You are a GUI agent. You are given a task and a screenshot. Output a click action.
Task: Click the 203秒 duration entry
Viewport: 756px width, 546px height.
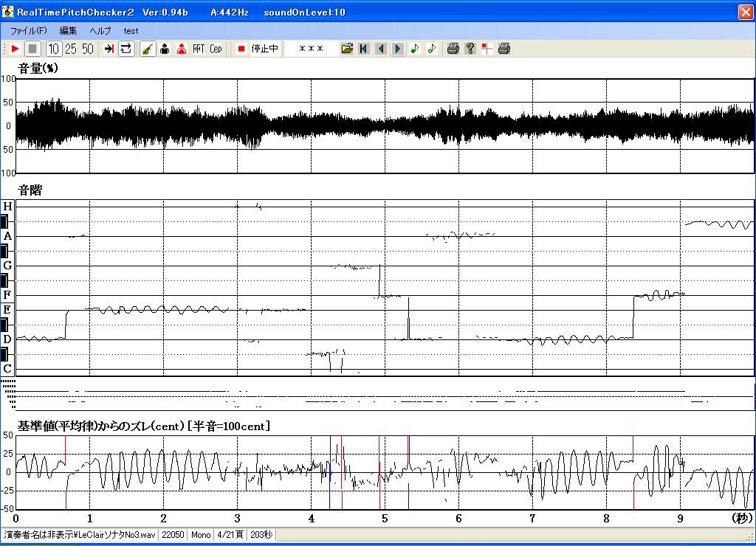[261, 535]
